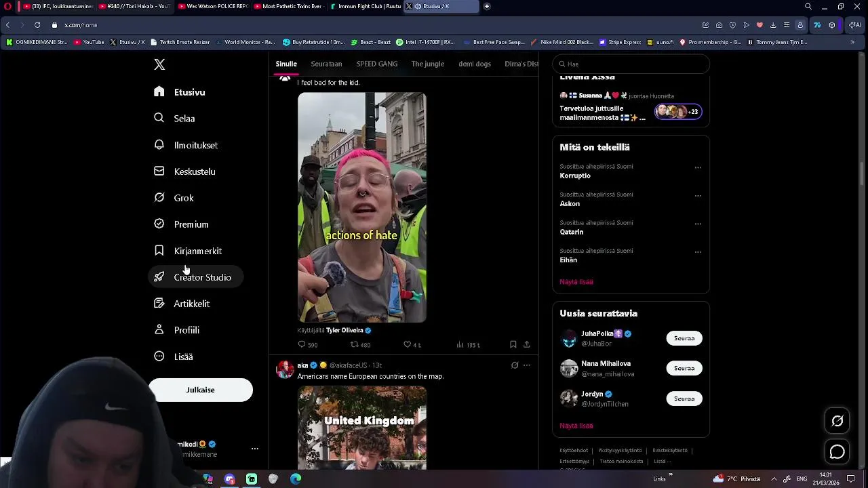Viewport: 868px width, 488px height.
Task: Reload the page in browser toolbar
Action: point(37,25)
